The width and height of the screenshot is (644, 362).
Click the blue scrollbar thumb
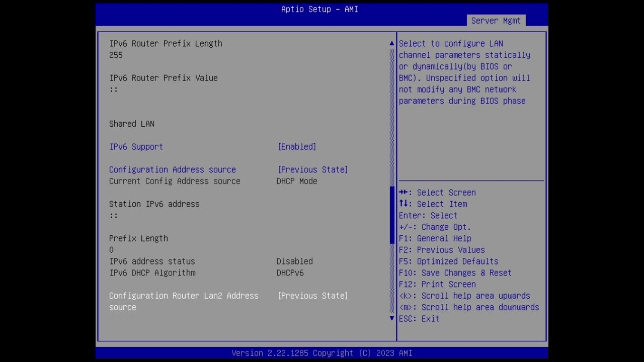(392, 215)
